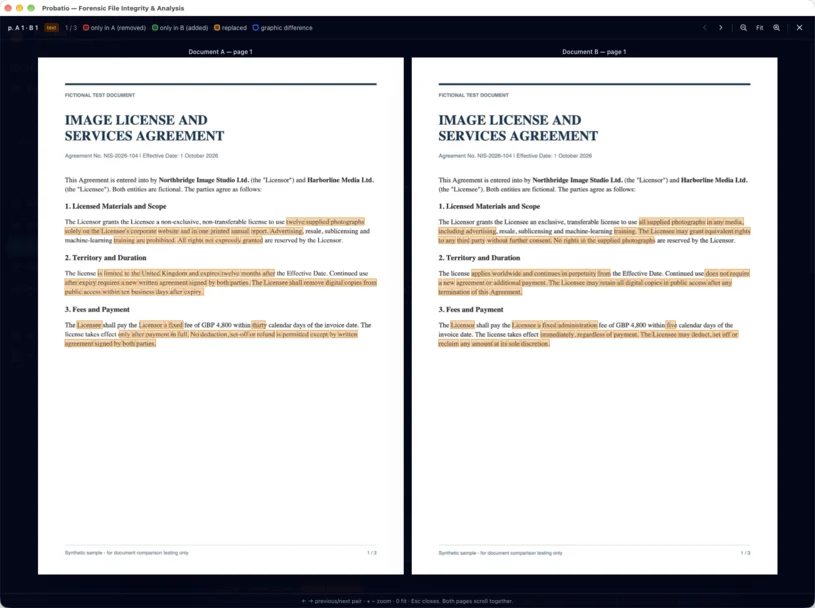
Task: Click Document B heading '2. Territory and Duration'
Action: [479, 258]
